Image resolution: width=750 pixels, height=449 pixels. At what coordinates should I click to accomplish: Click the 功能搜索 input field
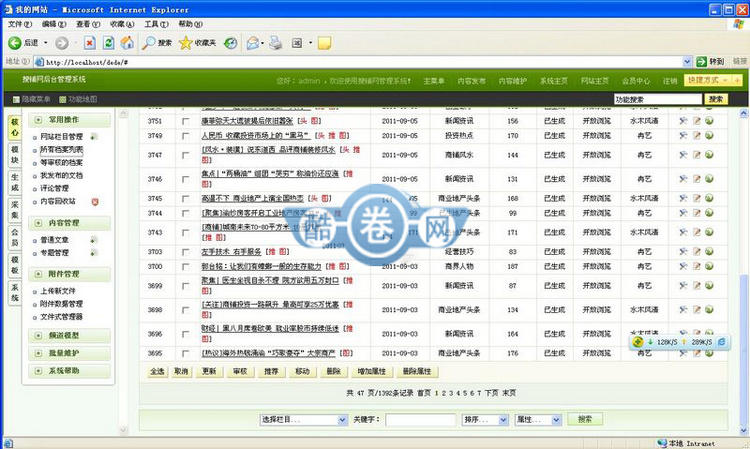click(x=658, y=99)
